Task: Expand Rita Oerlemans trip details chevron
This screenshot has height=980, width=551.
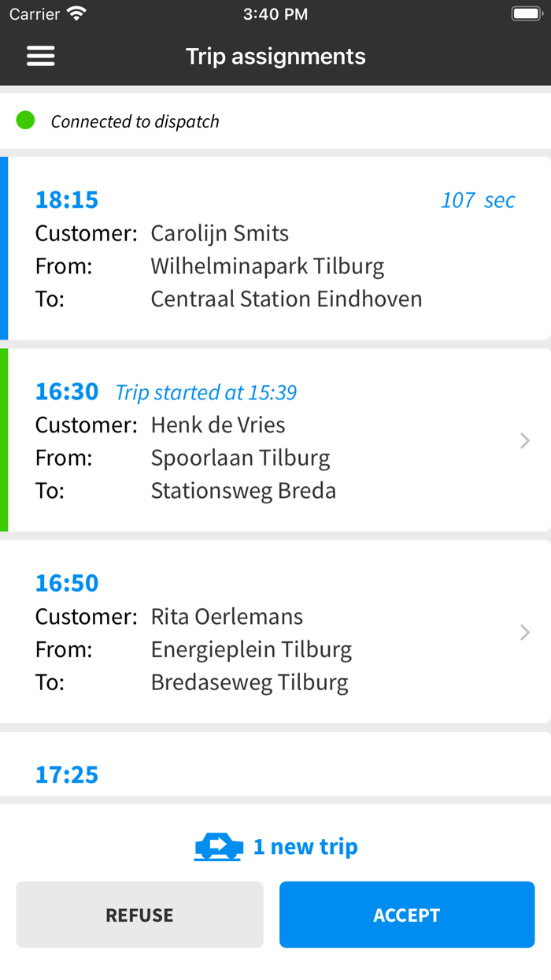Action: pos(525,632)
